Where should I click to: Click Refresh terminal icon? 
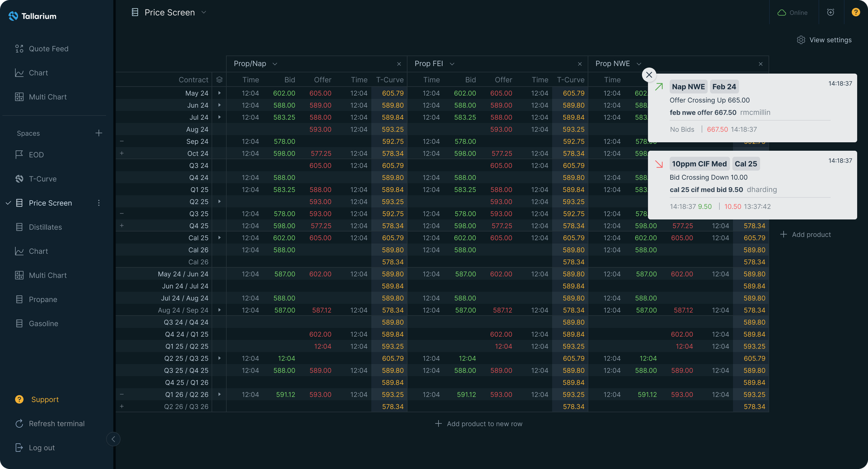click(19, 424)
